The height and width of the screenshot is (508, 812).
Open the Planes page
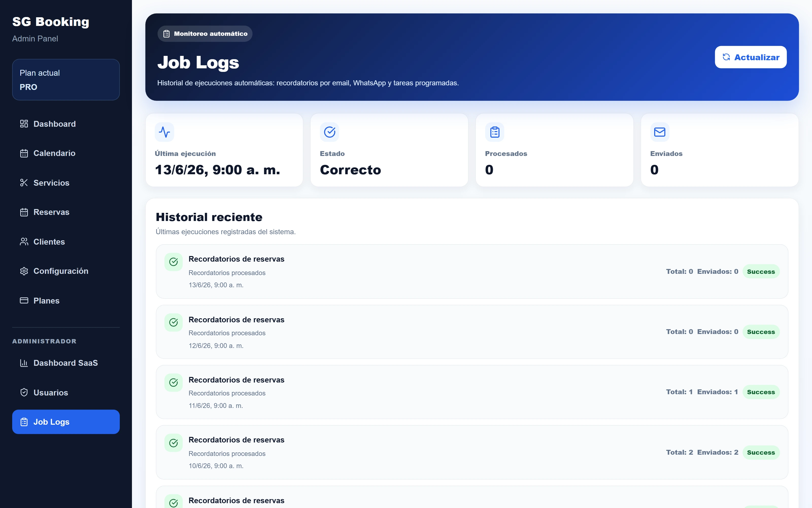pyautogui.click(x=66, y=300)
